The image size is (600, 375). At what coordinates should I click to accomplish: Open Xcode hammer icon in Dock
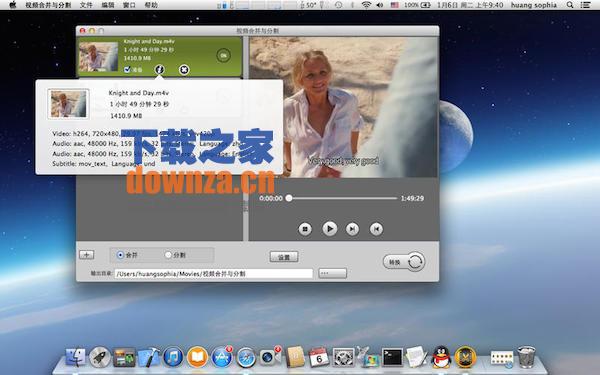tap(149, 357)
